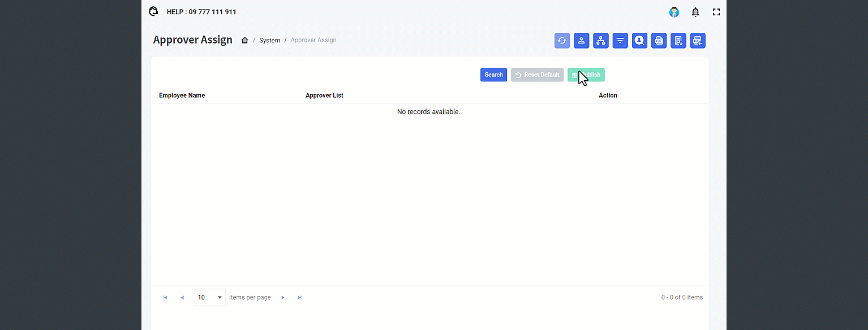Click the search employee magnifier icon

click(x=639, y=41)
